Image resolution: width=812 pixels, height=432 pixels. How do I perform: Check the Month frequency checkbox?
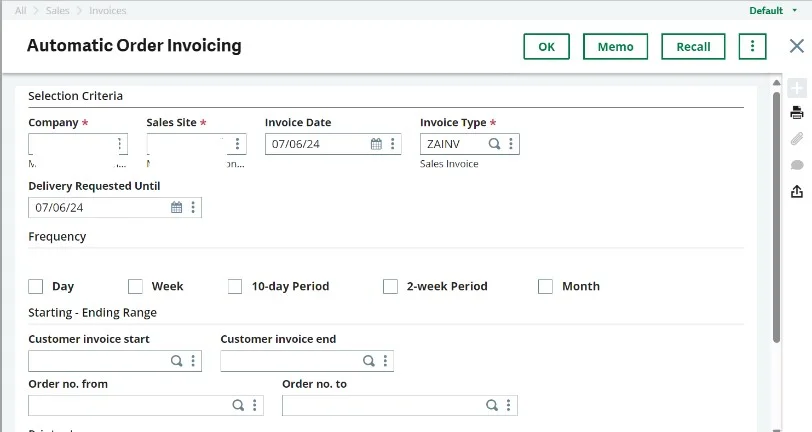(545, 286)
